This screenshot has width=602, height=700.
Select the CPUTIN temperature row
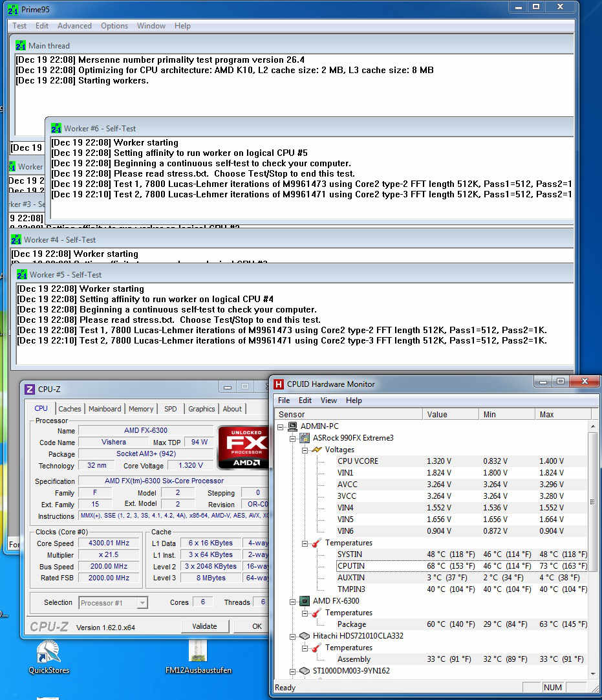[x=462, y=566]
